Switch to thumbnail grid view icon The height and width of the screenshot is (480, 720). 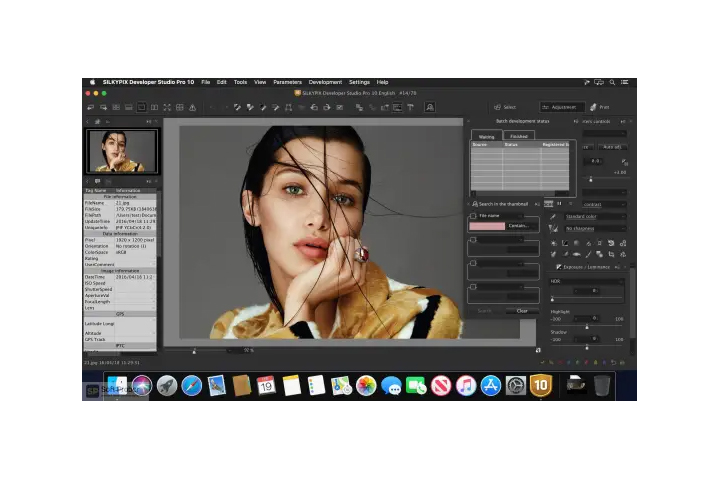[116, 107]
